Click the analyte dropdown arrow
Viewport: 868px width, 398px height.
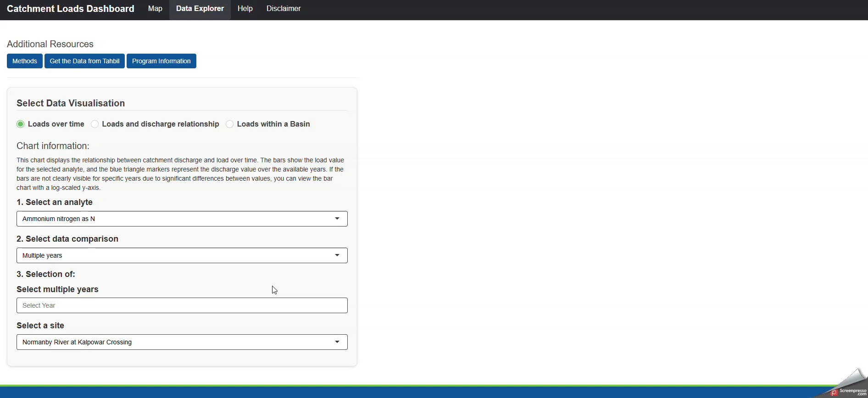[337, 219]
